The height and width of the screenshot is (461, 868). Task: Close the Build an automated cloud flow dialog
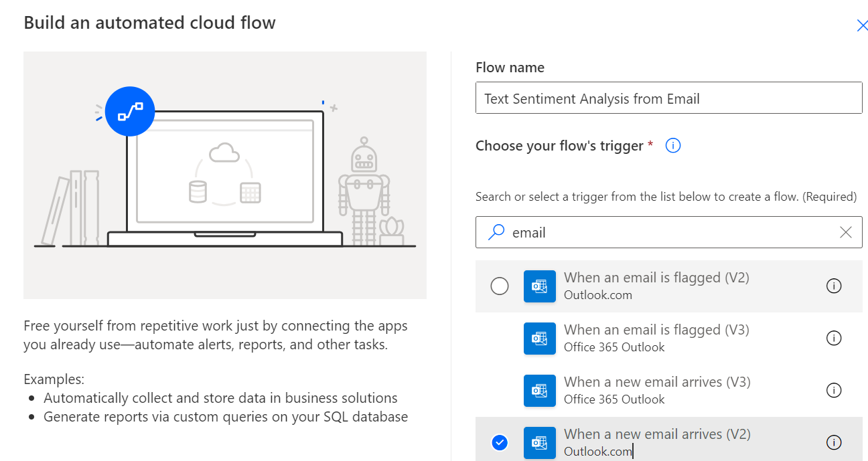tap(862, 25)
